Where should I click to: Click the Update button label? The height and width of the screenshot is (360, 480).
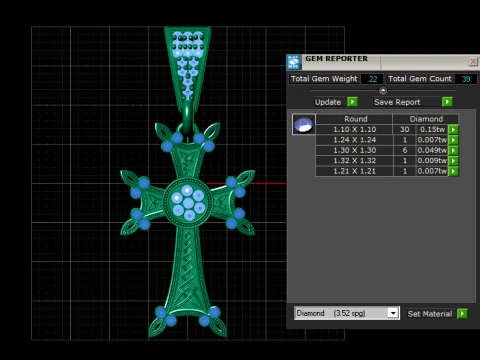coord(328,102)
